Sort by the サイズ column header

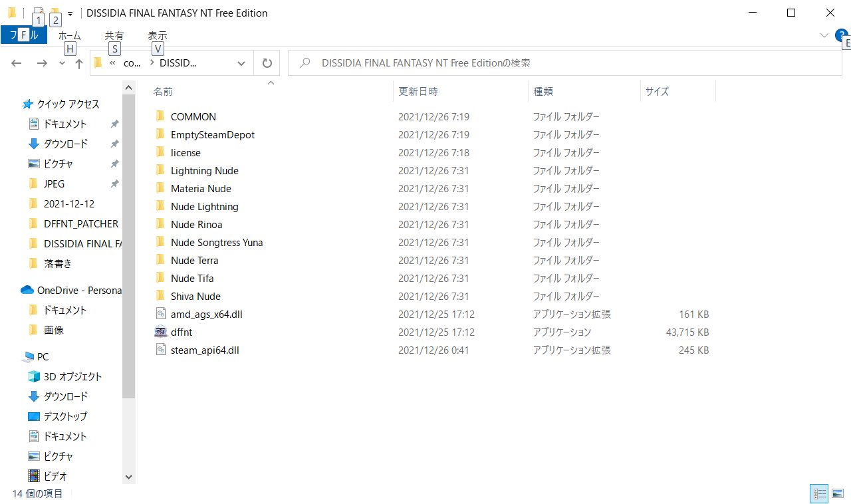click(657, 91)
